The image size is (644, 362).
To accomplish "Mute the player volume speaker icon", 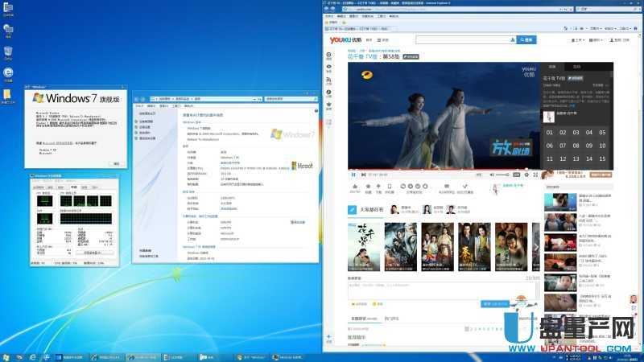I will point(492,175).
